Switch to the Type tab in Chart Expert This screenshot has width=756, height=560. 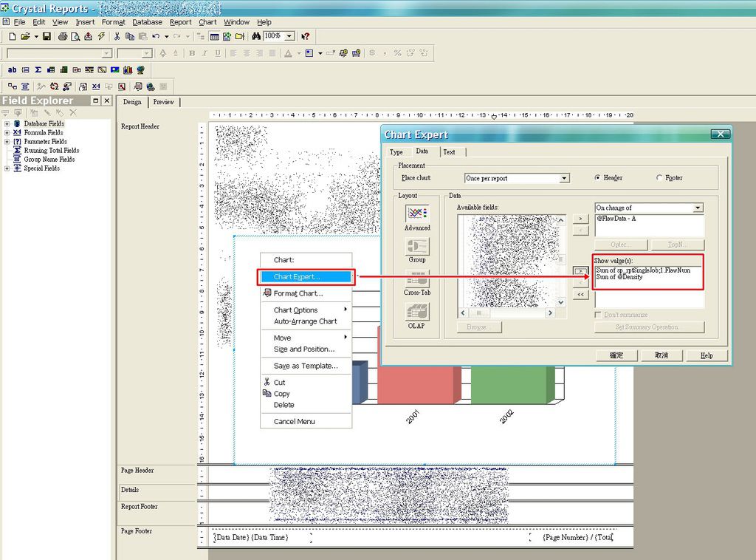coord(396,152)
